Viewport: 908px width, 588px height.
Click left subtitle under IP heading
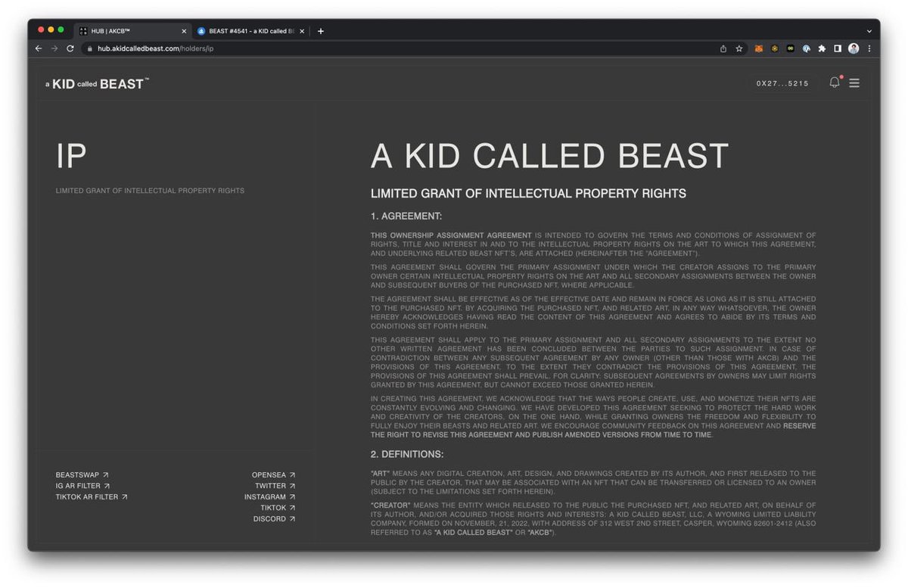(x=150, y=191)
